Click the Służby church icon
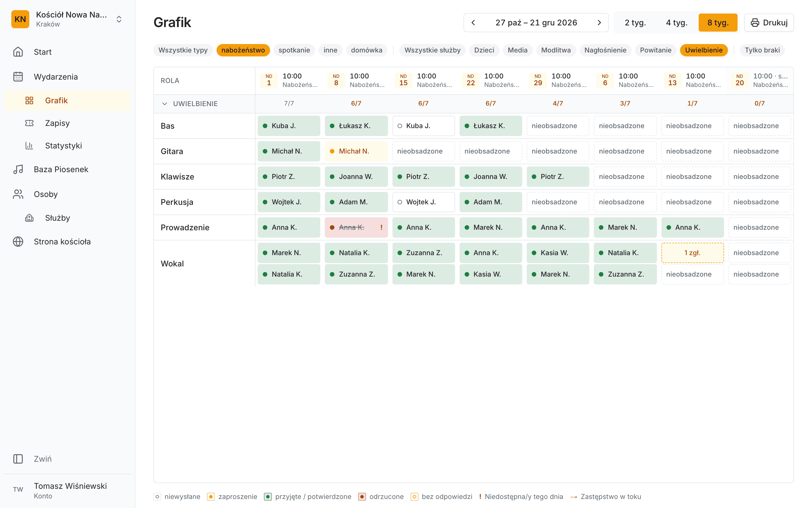812x508 pixels. click(29, 218)
